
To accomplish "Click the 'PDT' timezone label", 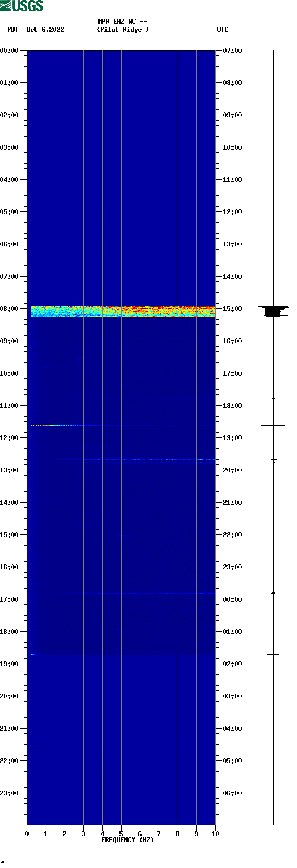I will click(12, 30).
